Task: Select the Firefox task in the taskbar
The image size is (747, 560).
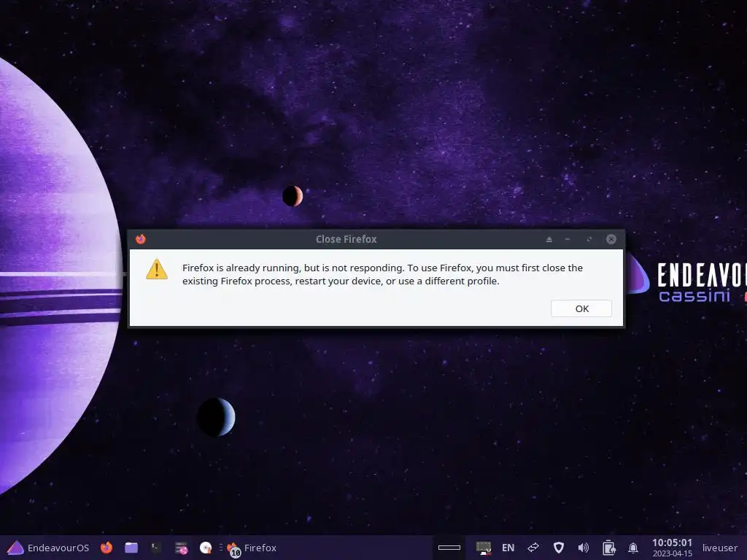Action: pos(252,548)
